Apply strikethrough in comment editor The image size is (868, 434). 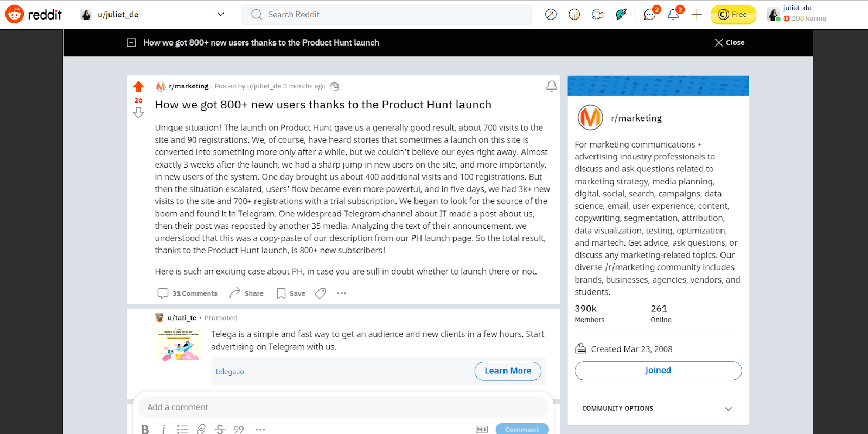pos(220,429)
